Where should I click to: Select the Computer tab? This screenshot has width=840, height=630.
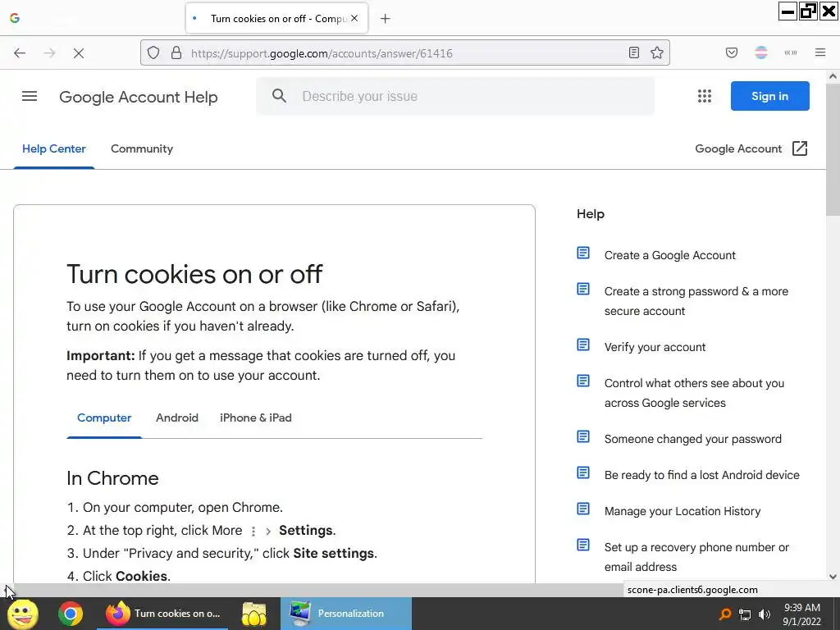(104, 418)
